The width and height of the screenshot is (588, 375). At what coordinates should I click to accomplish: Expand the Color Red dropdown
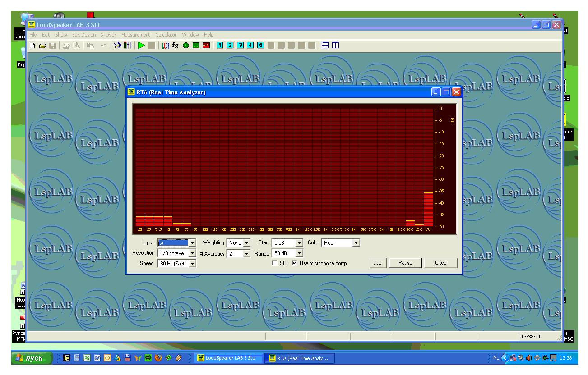pos(356,243)
